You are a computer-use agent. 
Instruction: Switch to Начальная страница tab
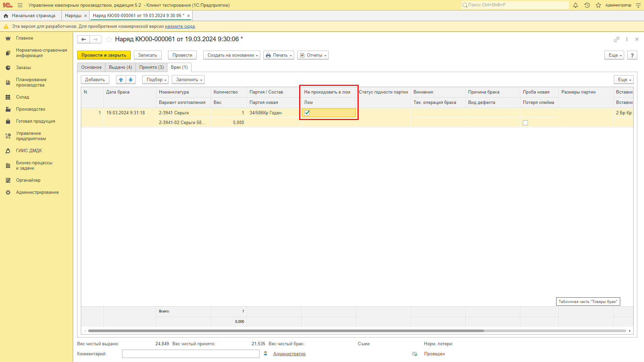[30, 16]
